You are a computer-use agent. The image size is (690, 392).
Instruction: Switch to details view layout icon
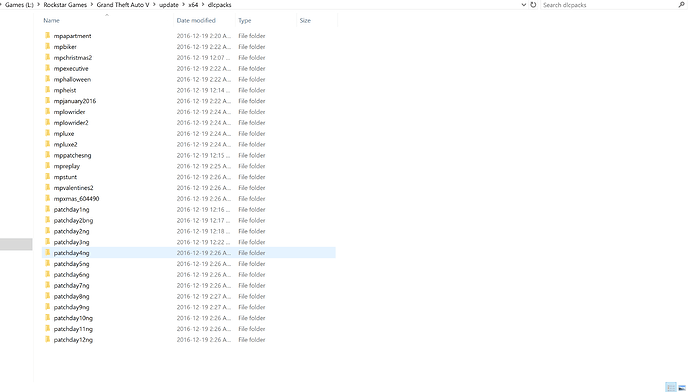coord(671,388)
